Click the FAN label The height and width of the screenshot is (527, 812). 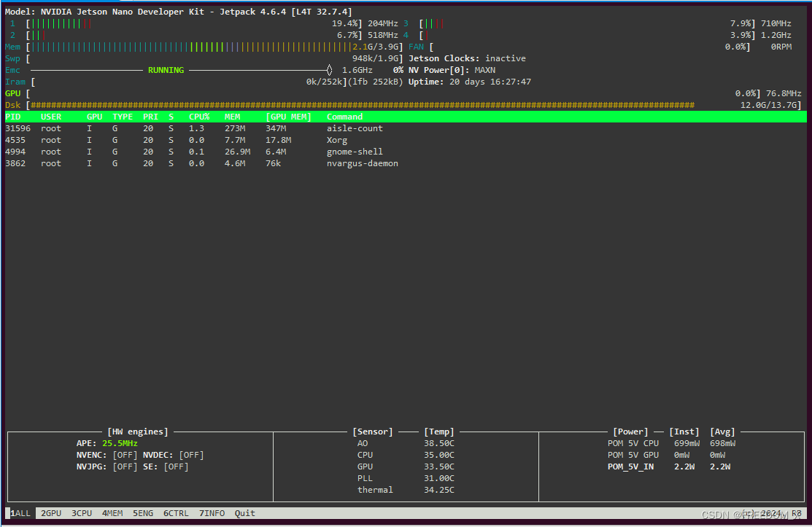(x=416, y=47)
